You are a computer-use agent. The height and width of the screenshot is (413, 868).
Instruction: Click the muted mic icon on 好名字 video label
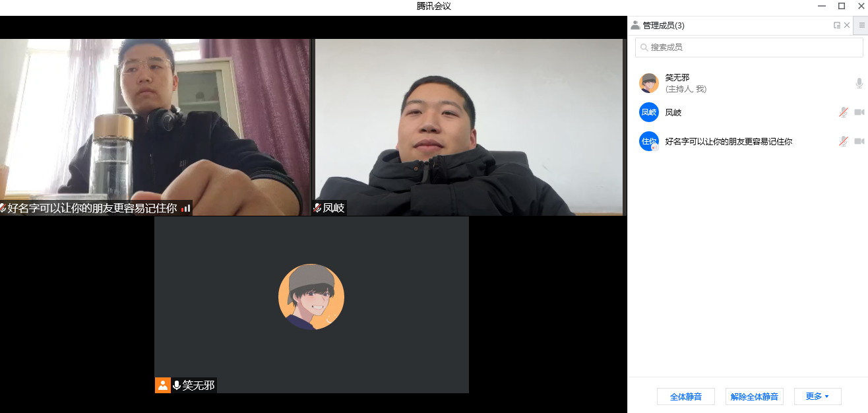point(3,208)
